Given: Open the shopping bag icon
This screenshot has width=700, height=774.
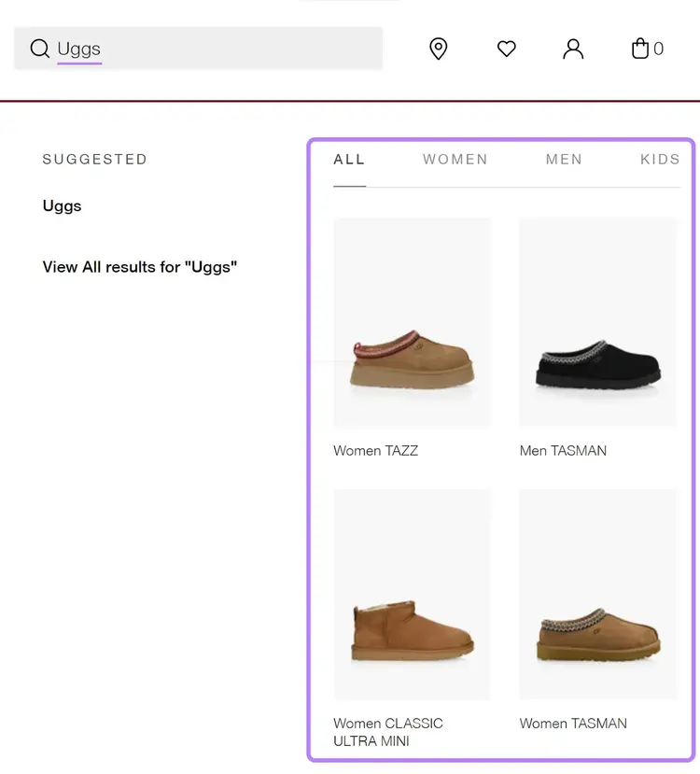Looking at the screenshot, I should tap(640, 49).
